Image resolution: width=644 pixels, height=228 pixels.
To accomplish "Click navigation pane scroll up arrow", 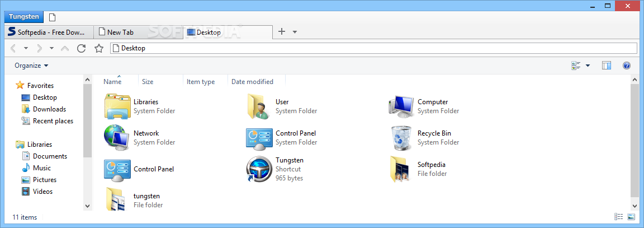I will [x=87, y=80].
